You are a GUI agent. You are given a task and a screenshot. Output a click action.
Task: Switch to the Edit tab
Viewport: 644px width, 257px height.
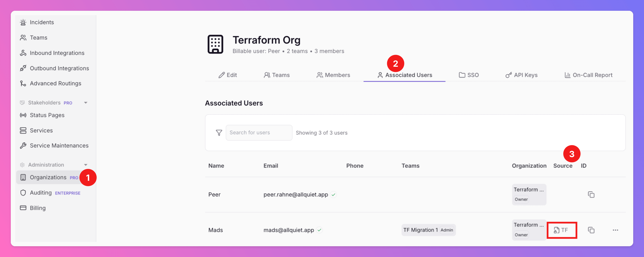pyautogui.click(x=228, y=75)
